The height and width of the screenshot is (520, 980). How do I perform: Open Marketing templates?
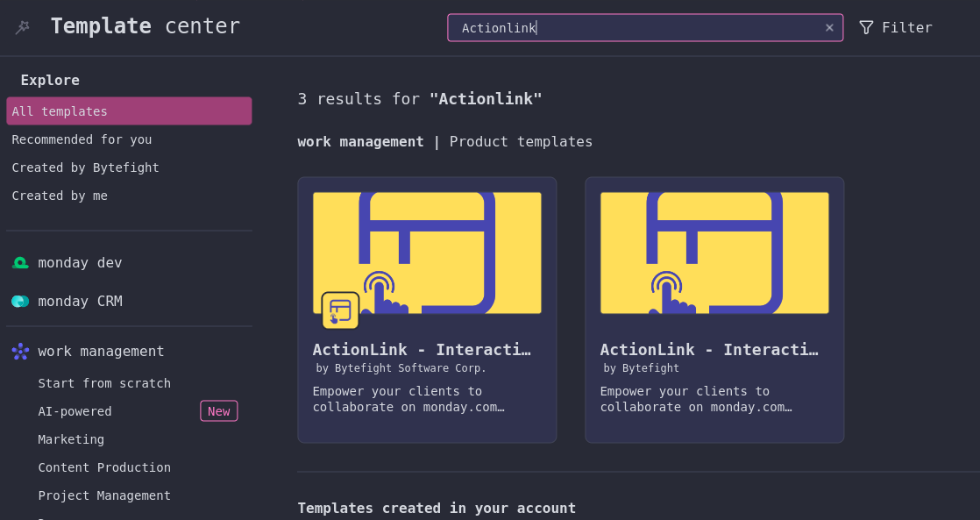[x=71, y=439]
